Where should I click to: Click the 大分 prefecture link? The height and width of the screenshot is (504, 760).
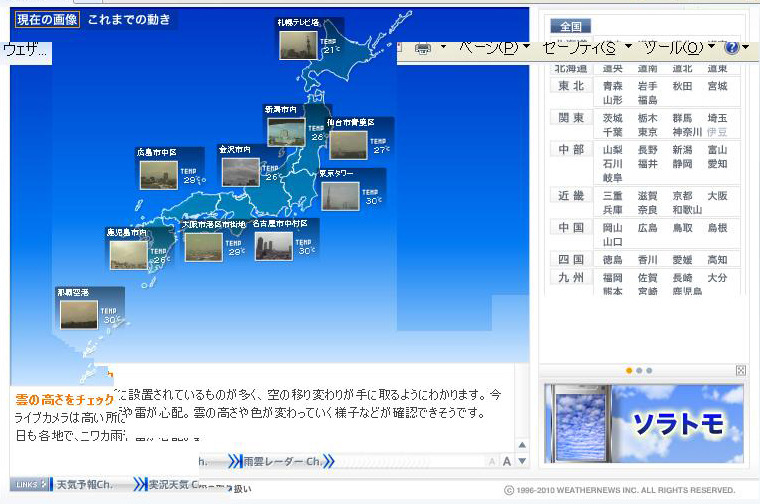[x=717, y=278]
